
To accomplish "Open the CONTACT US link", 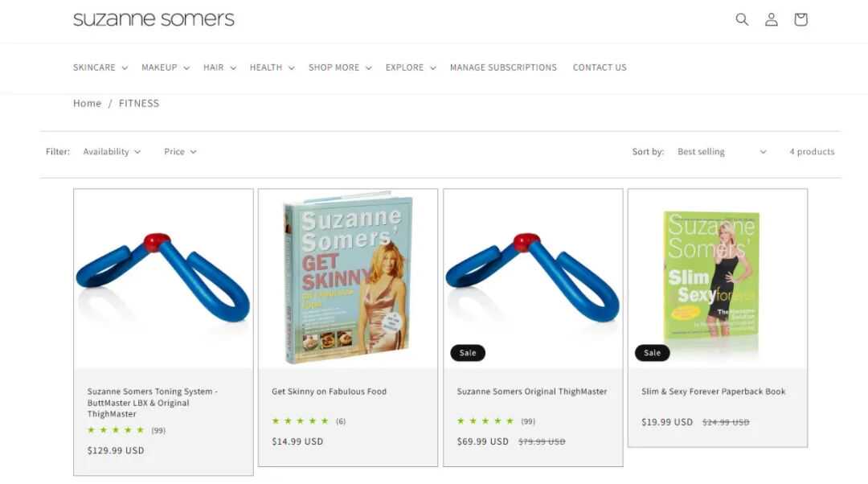I will (600, 68).
